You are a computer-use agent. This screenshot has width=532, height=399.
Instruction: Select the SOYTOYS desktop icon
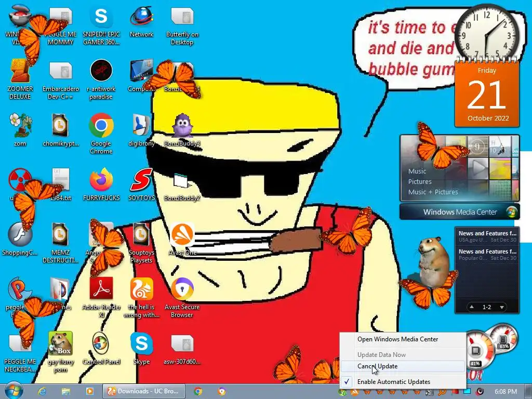141,185
